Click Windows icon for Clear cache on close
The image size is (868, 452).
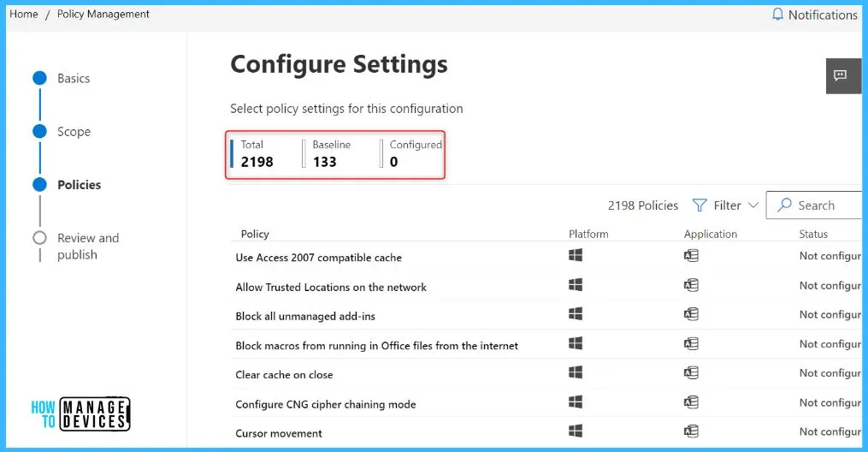(x=576, y=372)
